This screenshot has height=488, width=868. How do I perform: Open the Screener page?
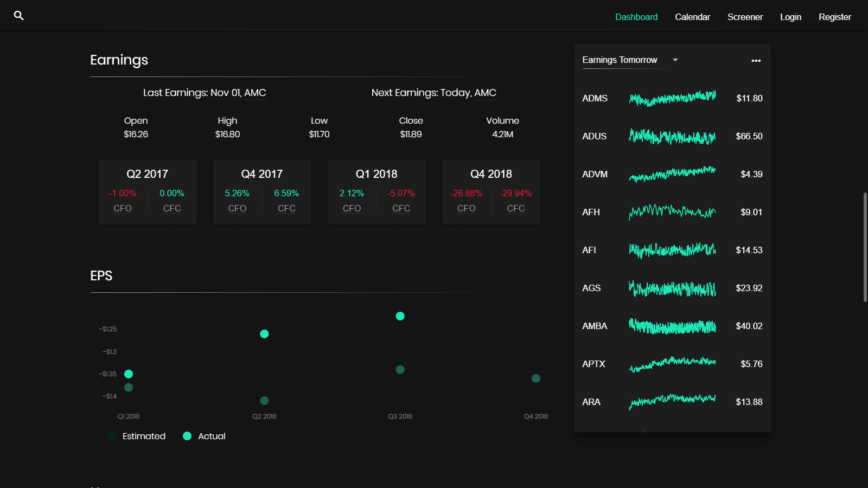pos(745,17)
